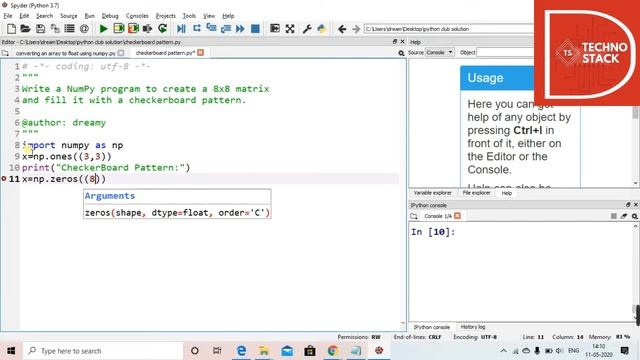Start debugging with the Debug file icon
The width and height of the screenshot is (640, 360).
[x=181, y=29]
